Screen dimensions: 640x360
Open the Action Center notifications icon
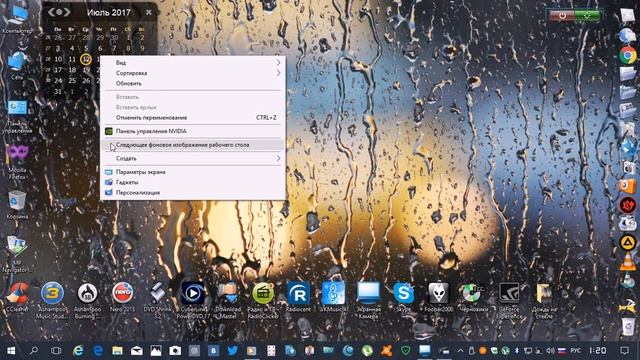pyautogui.click(x=624, y=351)
